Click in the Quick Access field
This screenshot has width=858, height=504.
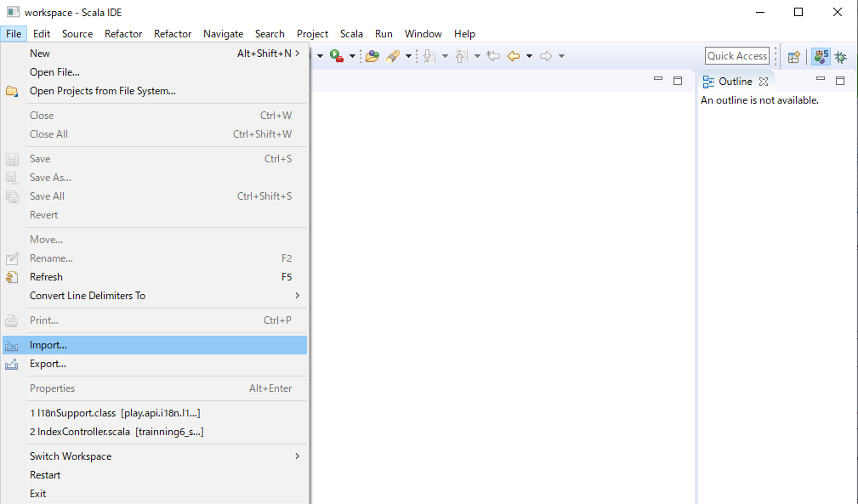(x=737, y=56)
